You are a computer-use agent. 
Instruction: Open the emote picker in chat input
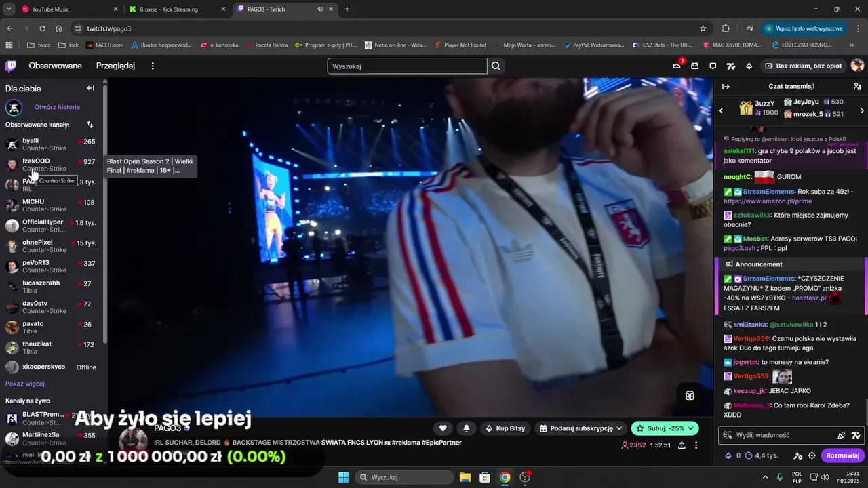(842, 435)
